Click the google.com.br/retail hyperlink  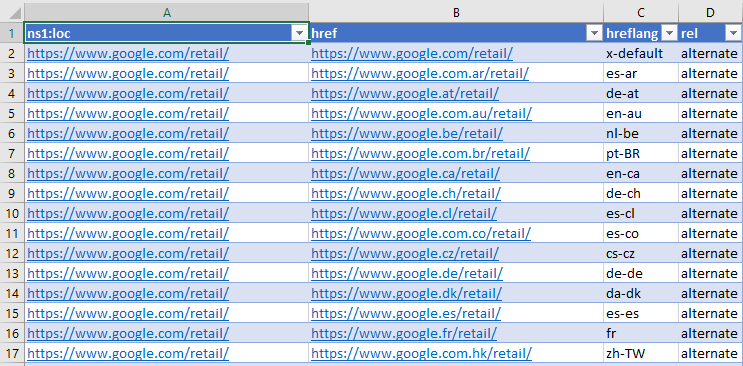click(420, 153)
